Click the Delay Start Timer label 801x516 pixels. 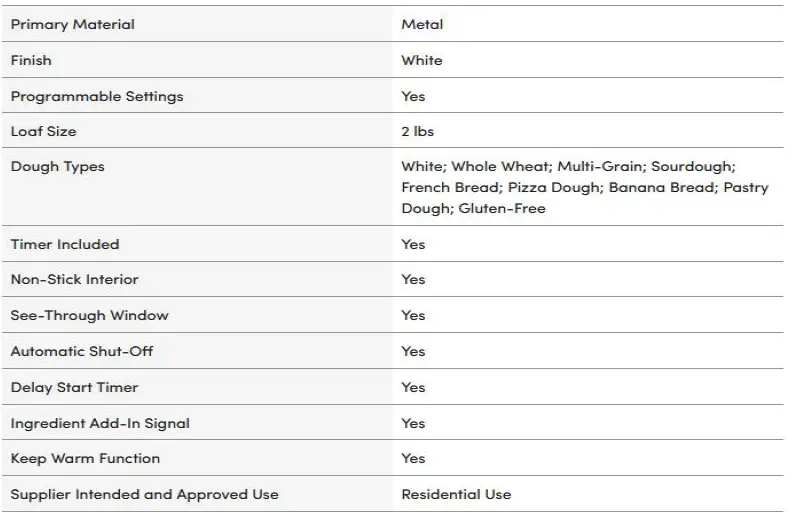tap(74, 387)
